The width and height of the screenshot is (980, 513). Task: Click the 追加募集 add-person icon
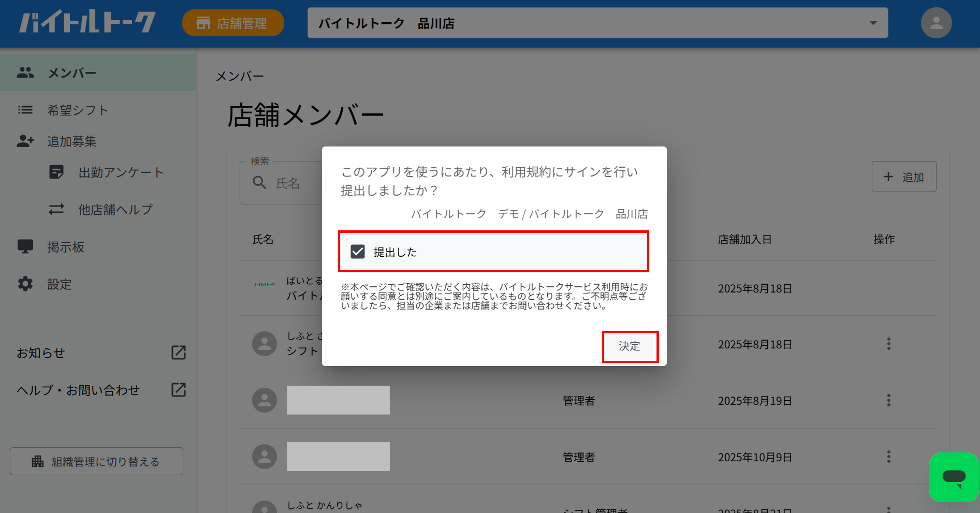coord(25,141)
